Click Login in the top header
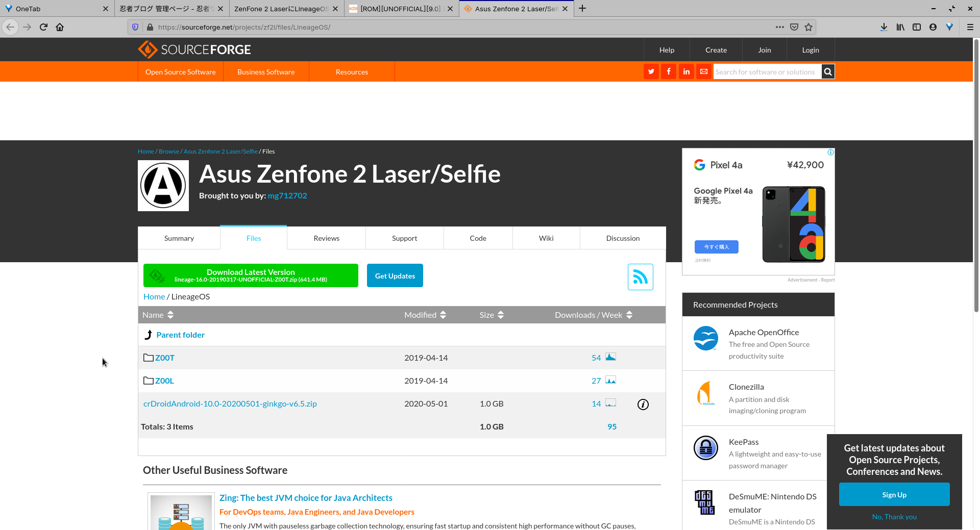This screenshot has width=980, height=530. click(811, 50)
